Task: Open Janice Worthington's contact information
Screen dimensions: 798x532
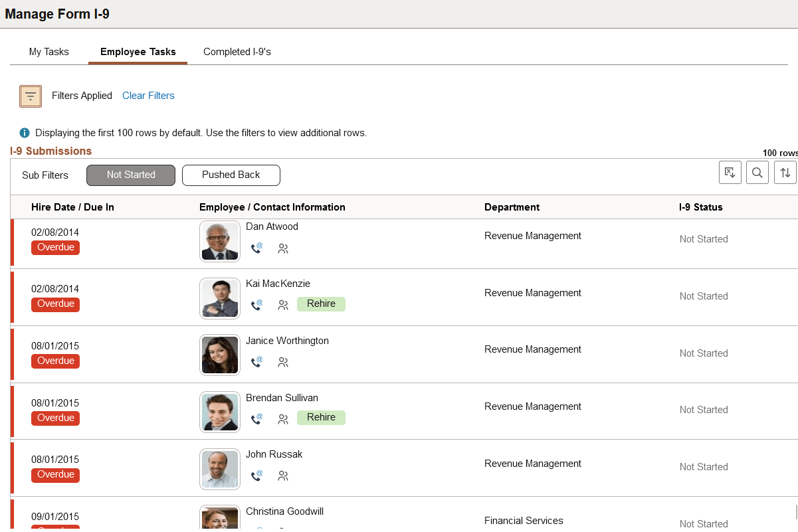Action: click(256, 362)
